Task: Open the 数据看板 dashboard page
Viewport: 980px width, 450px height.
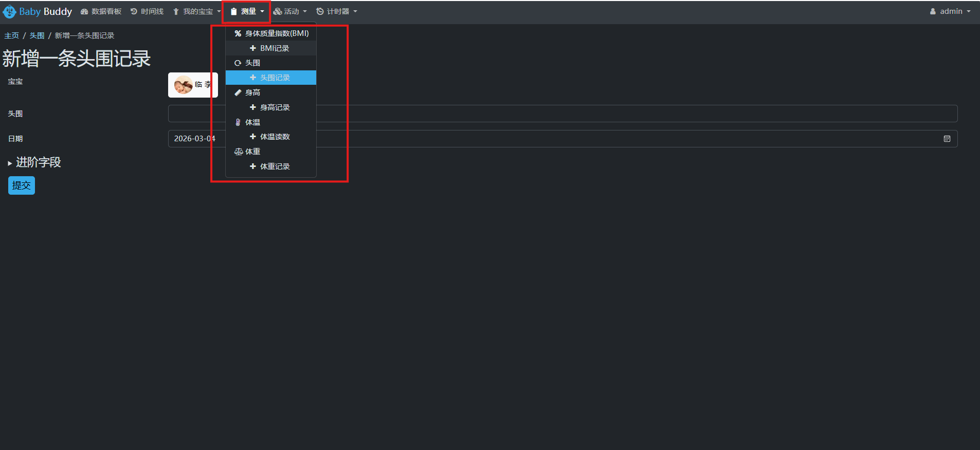Action: tap(101, 11)
